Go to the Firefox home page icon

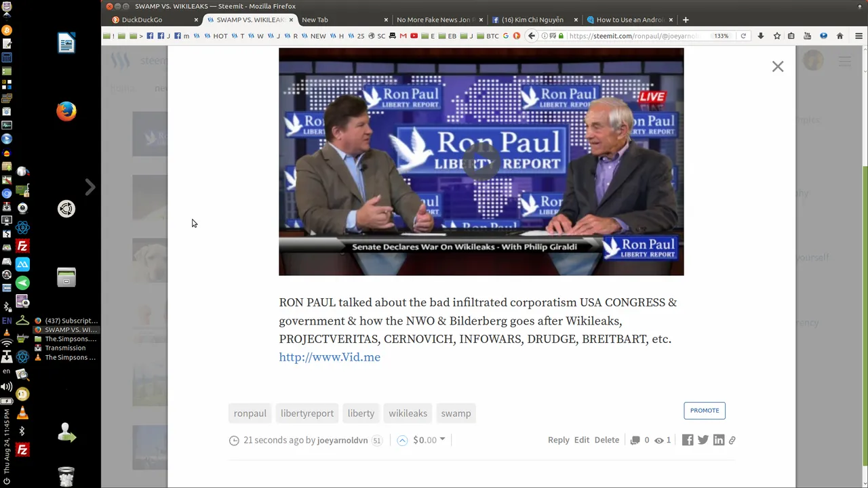(x=840, y=36)
